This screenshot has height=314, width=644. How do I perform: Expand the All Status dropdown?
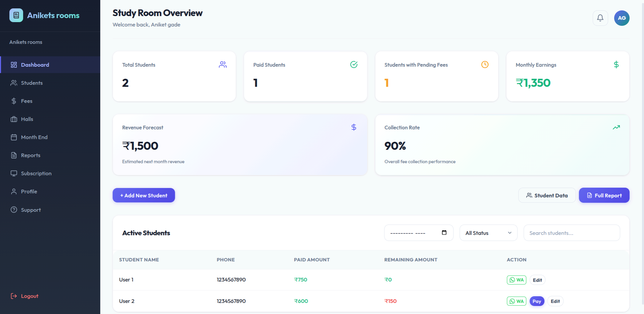pyautogui.click(x=488, y=233)
